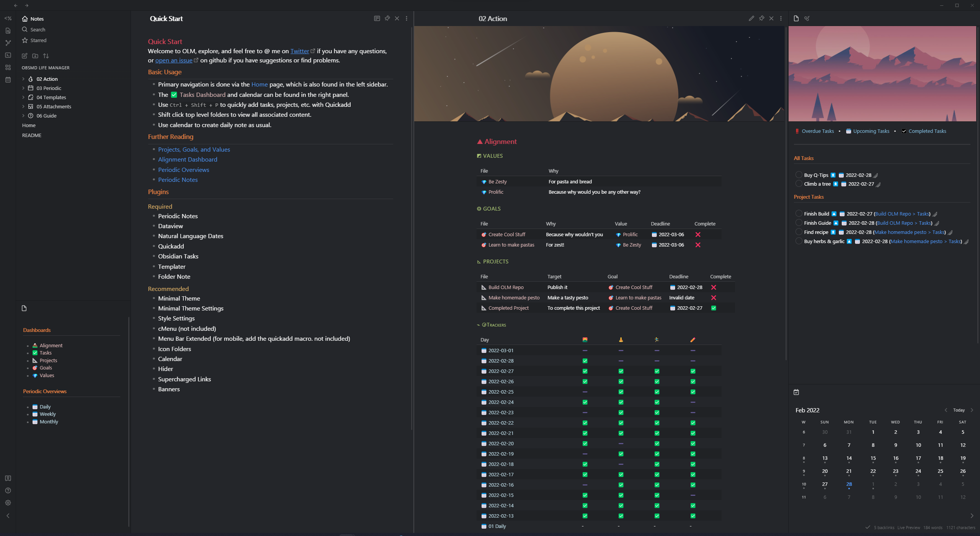Click the second icon in right sidebar header
The width and height of the screenshot is (980, 536).
point(807,18)
